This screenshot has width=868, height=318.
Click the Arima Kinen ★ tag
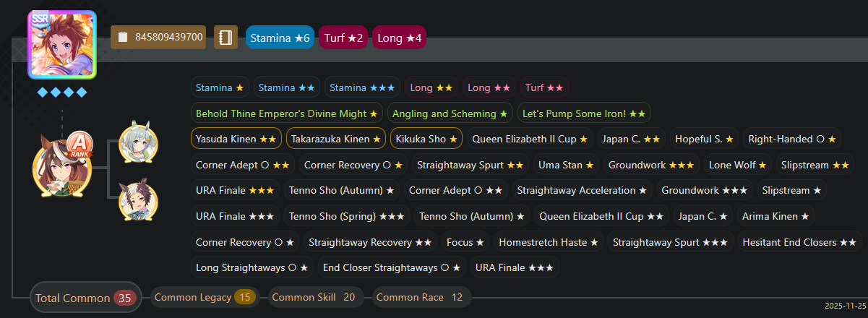[775, 216]
